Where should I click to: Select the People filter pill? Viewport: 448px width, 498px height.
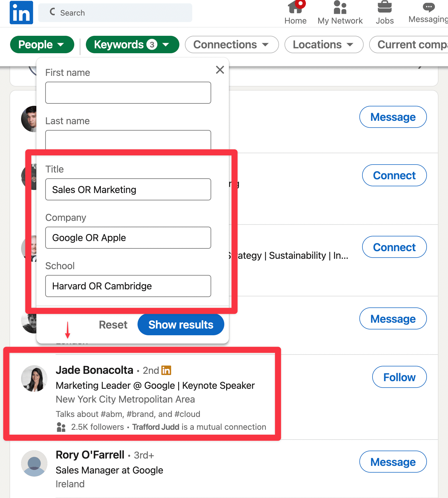pyautogui.click(x=42, y=45)
